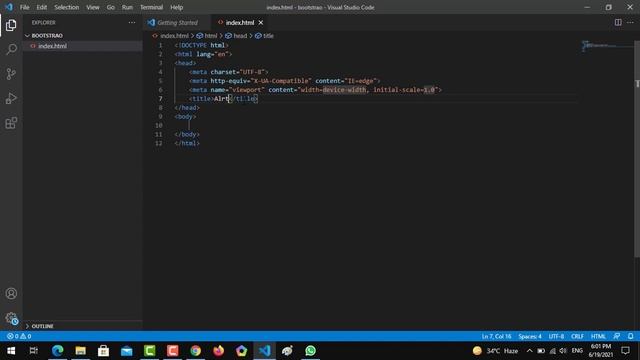Open the Action Center notification icon
Screen dimensions: 640x360
[625, 351]
